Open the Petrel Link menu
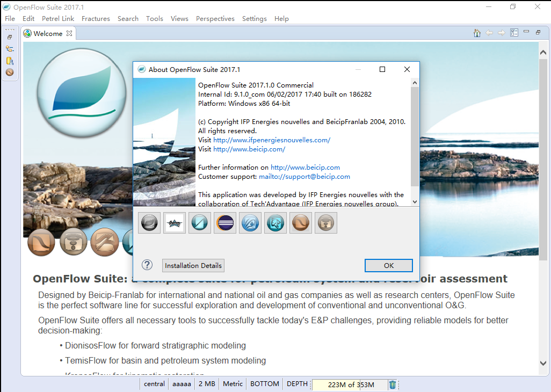 pos(58,19)
